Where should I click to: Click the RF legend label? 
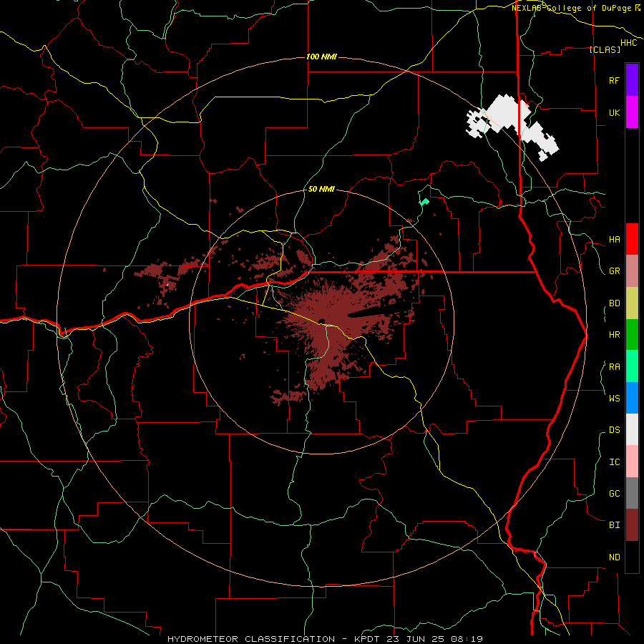[614, 80]
